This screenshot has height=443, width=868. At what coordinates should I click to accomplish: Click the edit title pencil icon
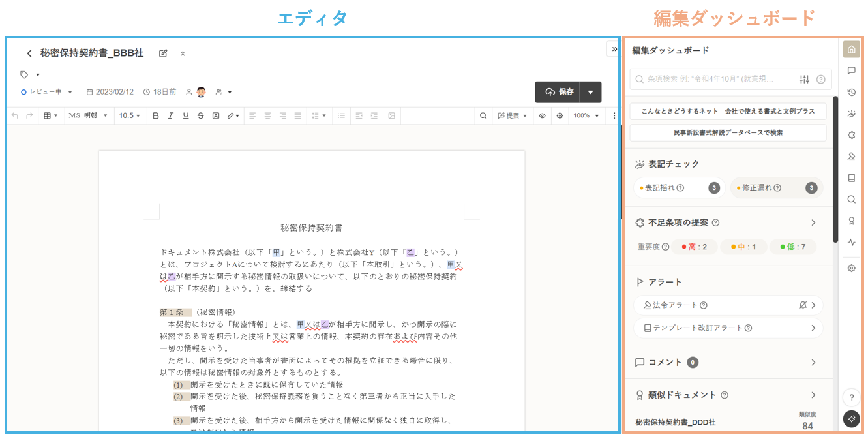point(163,53)
